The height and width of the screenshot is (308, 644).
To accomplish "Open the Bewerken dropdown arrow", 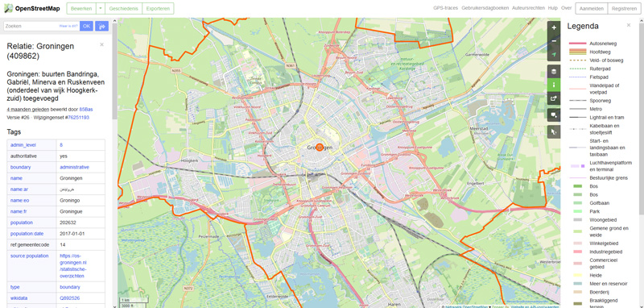I will (101, 8).
